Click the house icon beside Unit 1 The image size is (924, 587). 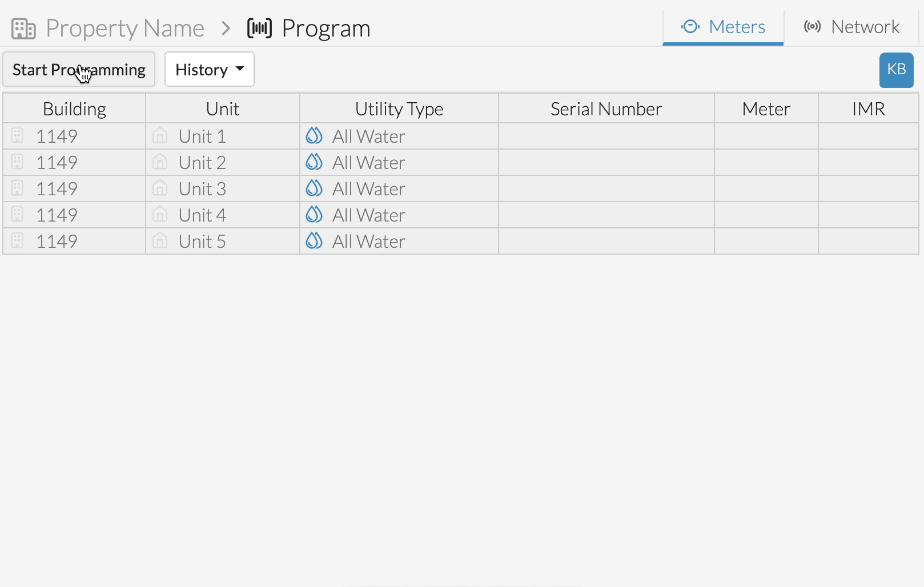160,136
